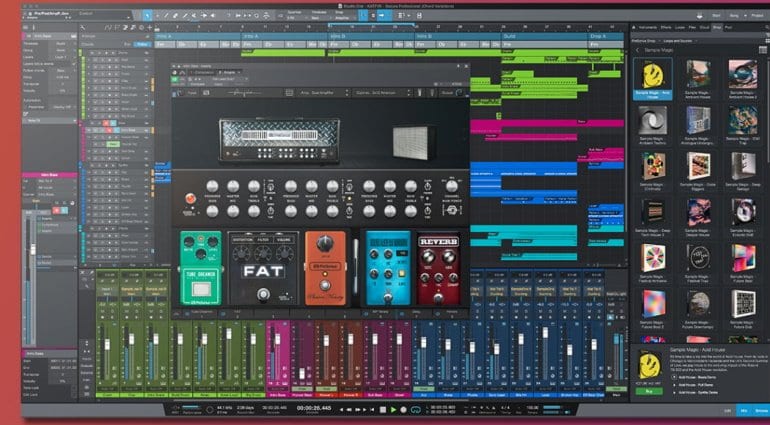Click the Main channel fader
The image size is (770, 425).
(616, 339)
